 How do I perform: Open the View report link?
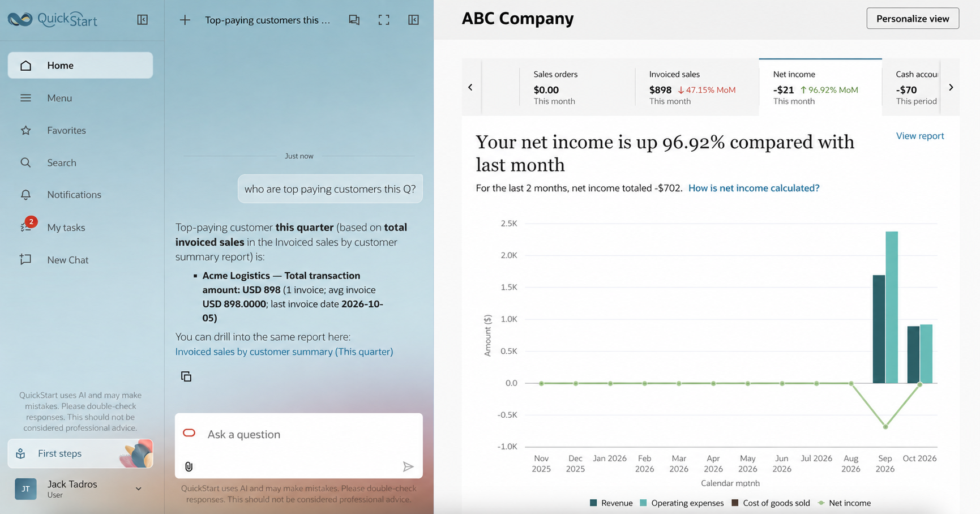[920, 136]
